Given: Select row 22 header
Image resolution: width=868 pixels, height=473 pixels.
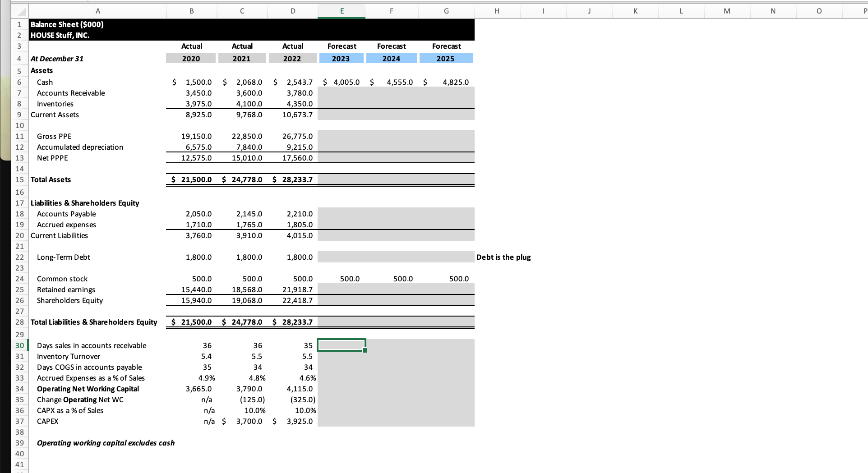Looking at the screenshot, I should point(19,257).
